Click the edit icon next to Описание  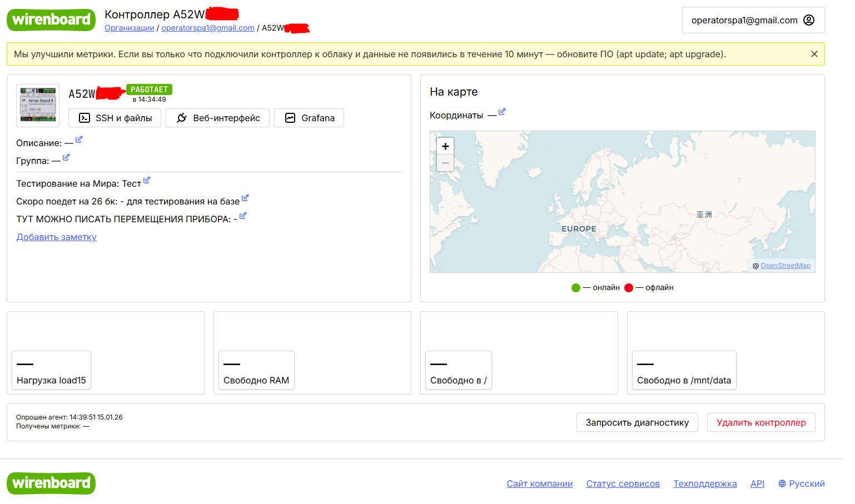coord(79,140)
